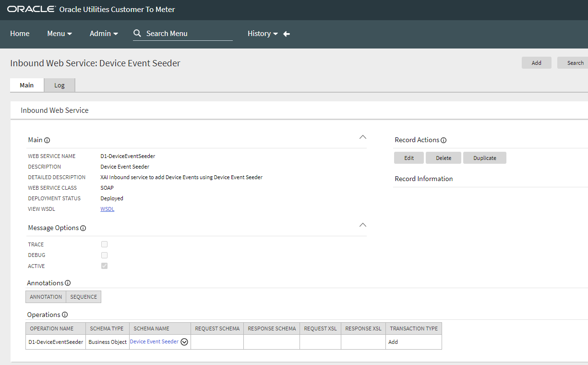This screenshot has height=365, width=588.
Task: Select the D1-DeviceEventSeeder web service name value
Action: tap(128, 156)
